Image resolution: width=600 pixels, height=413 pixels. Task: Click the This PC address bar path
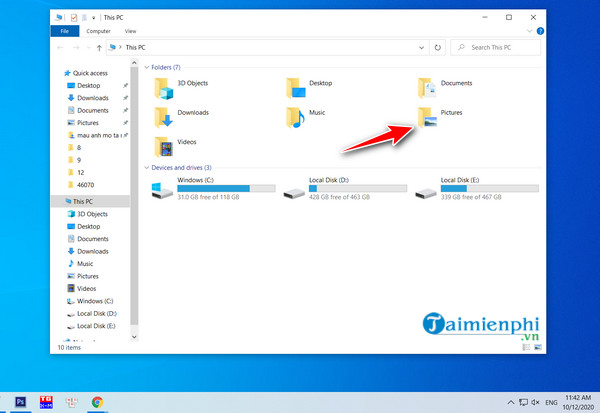(x=135, y=47)
